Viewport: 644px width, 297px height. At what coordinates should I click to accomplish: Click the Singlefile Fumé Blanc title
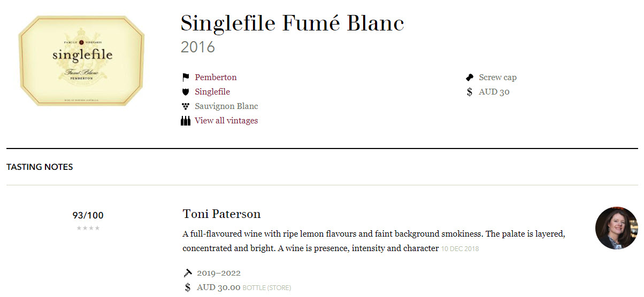[x=293, y=24]
